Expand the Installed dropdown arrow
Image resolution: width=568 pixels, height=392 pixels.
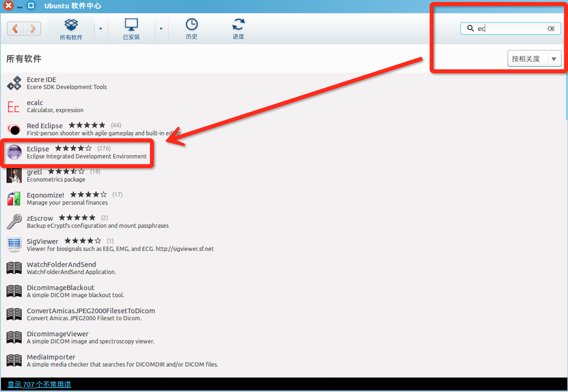click(161, 29)
